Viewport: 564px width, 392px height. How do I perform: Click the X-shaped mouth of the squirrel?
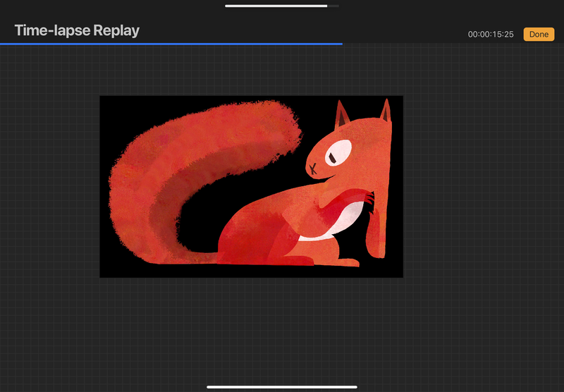pyautogui.click(x=312, y=168)
